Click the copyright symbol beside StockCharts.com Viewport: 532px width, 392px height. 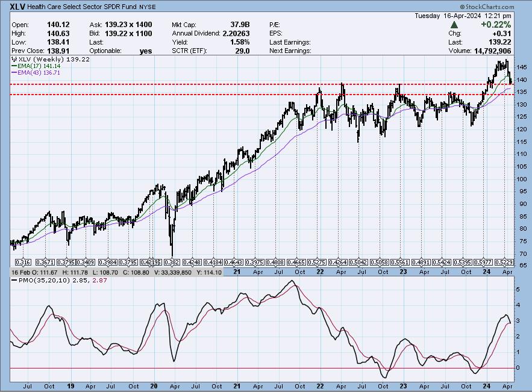point(462,7)
